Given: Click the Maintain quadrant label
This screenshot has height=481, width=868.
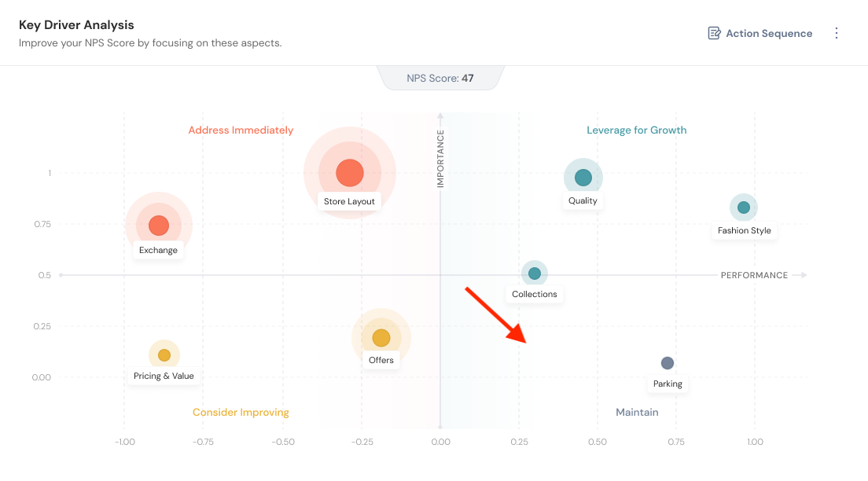Looking at the screenshot, I should click(x=637, y=413).
